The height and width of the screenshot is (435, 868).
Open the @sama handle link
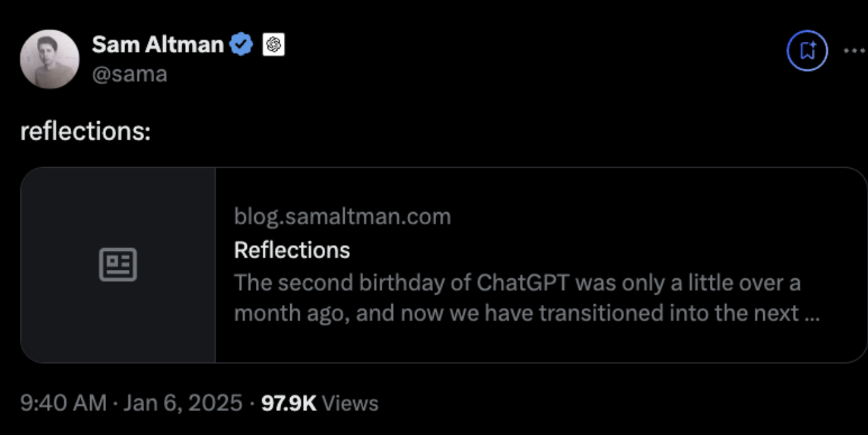[x=130, y=74]
